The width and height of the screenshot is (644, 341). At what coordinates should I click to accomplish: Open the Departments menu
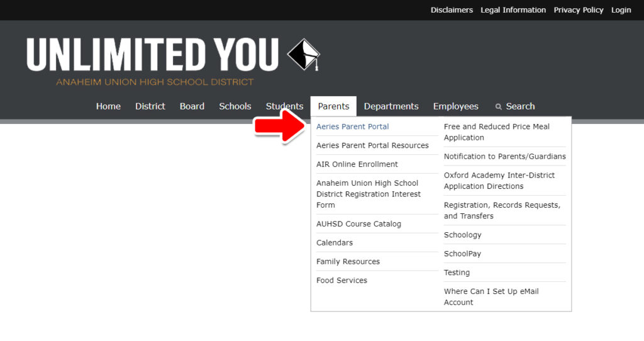click(x=391, y=106)
